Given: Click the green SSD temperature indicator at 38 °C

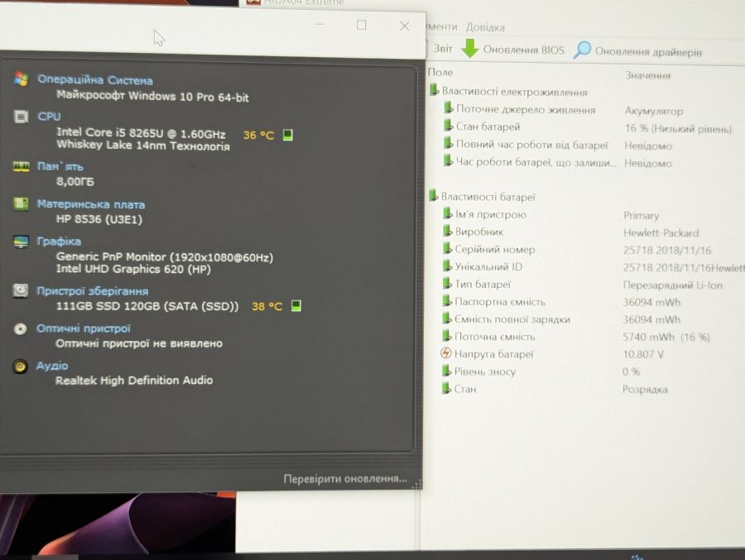Looking at the screenshot, I should 296,305.
